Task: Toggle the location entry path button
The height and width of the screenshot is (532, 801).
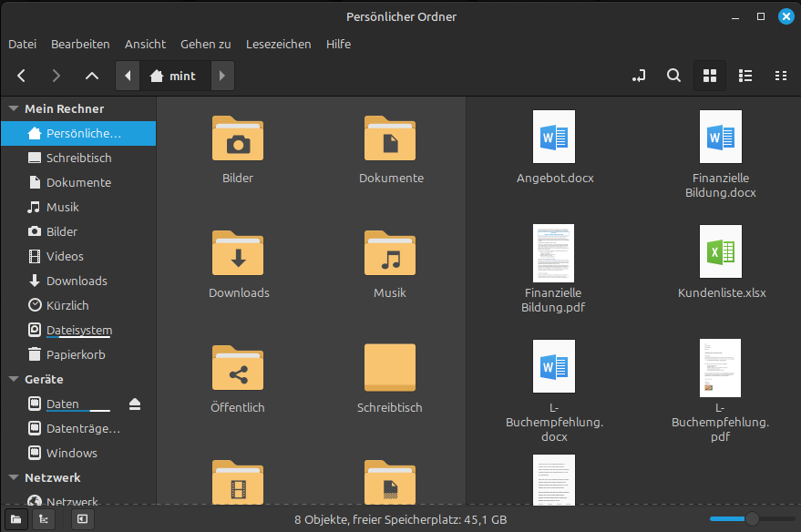Action: pos(639,76)
